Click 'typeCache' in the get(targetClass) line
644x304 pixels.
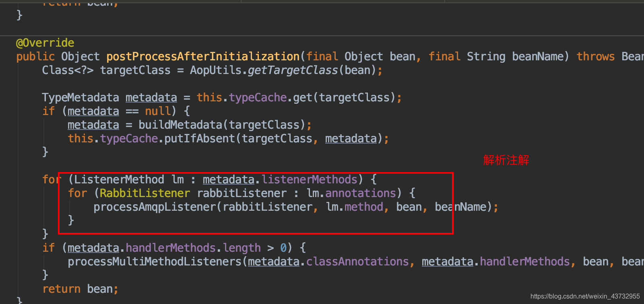(x=258, y=97)
